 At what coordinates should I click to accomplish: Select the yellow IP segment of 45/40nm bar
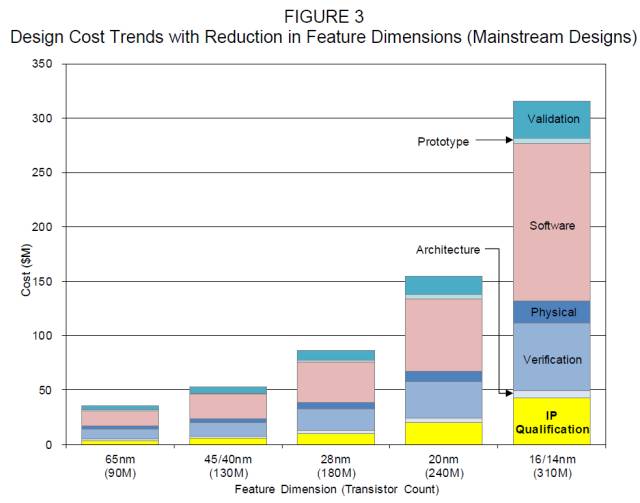[x=228, y=441]
